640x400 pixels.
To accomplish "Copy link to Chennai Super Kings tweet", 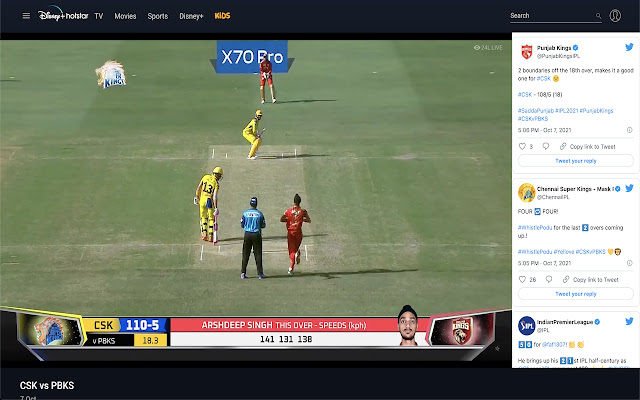I will pos(591,280).
